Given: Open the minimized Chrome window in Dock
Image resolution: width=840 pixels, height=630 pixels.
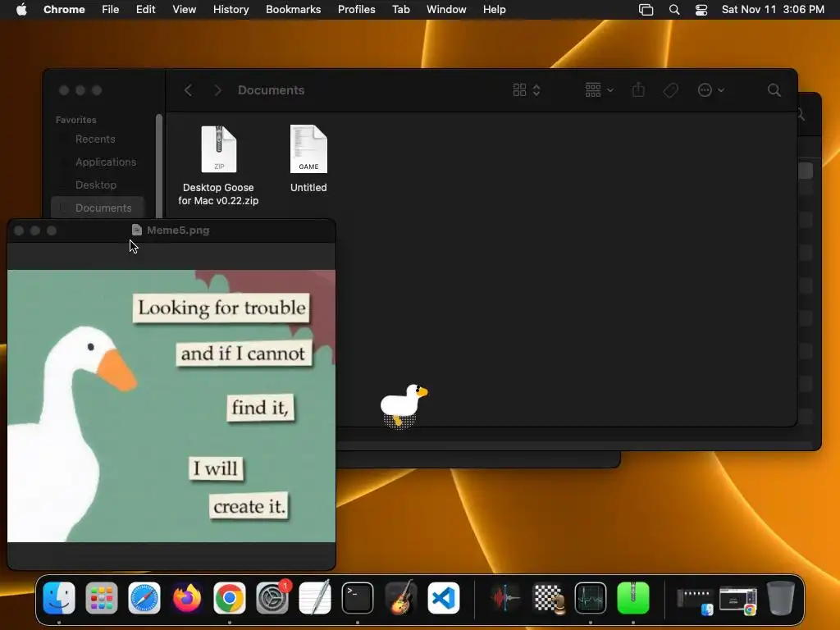Looking at the screenshot, I should click(x=738, y=600).
